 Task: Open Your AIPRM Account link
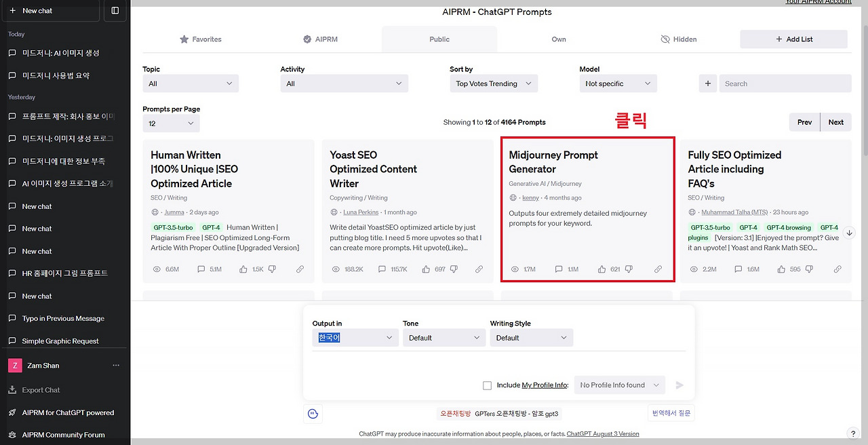point(818,2)
